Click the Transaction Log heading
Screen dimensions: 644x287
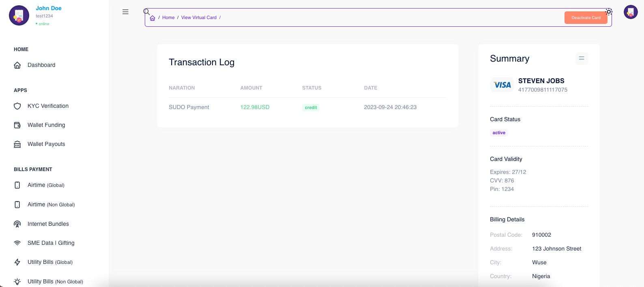pos(202,62)
